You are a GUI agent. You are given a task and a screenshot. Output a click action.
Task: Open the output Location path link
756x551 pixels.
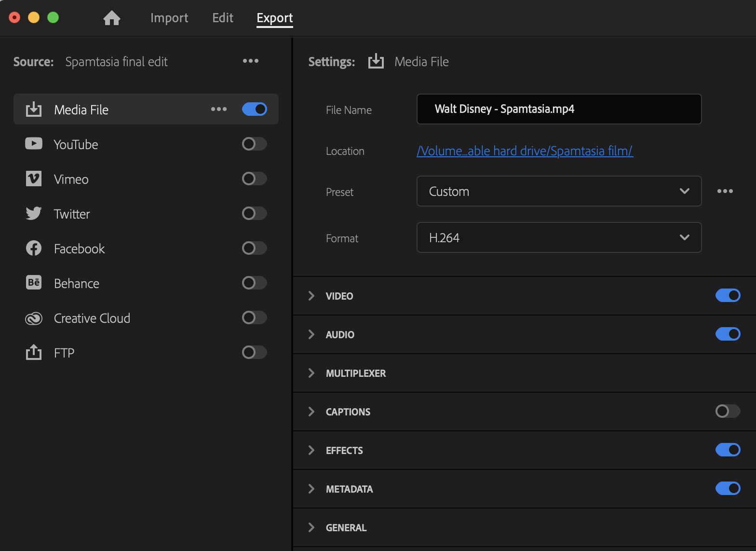pos(525,151)
